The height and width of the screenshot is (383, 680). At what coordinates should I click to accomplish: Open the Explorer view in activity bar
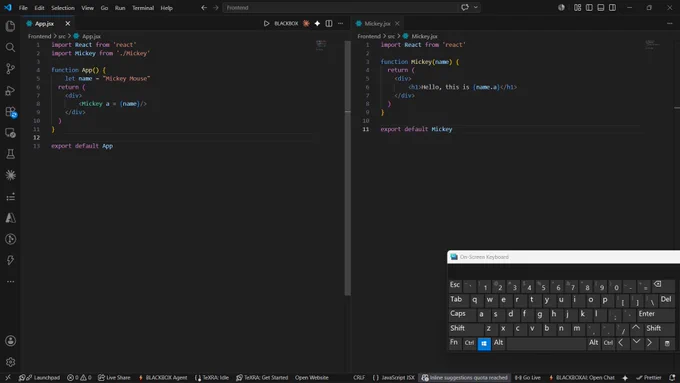10,26
